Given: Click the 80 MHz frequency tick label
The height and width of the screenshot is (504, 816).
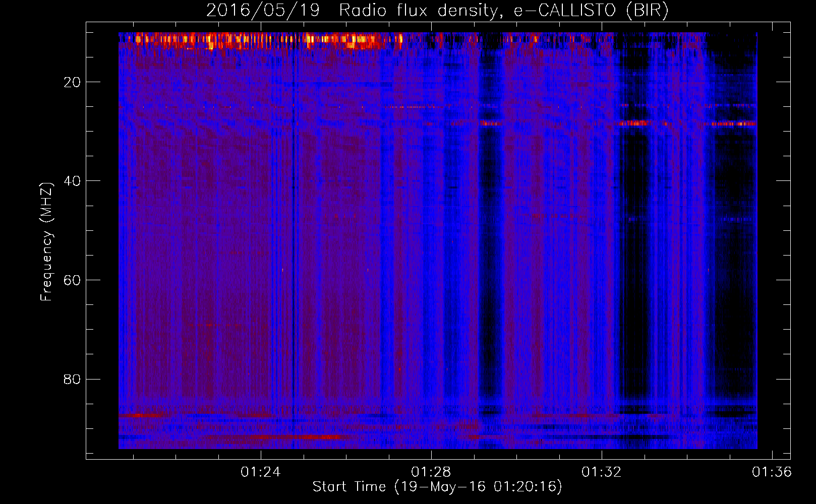Looking at the screenshot, I should [x=72, y=379].
